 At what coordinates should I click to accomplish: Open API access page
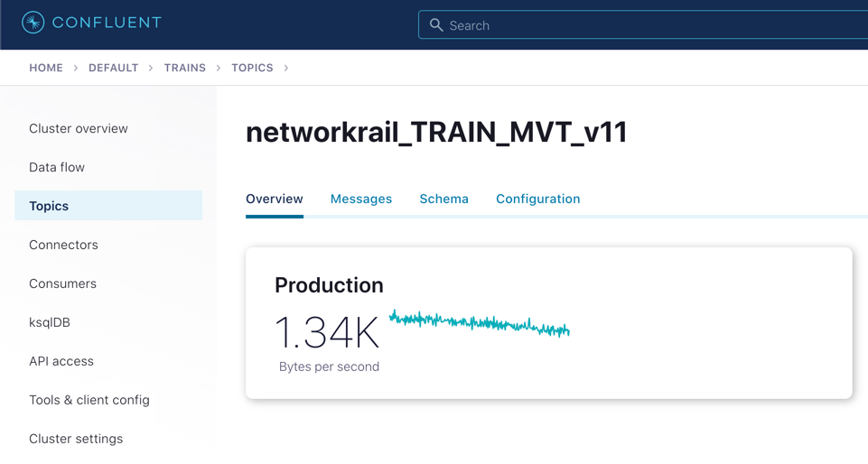coord(61,361)
